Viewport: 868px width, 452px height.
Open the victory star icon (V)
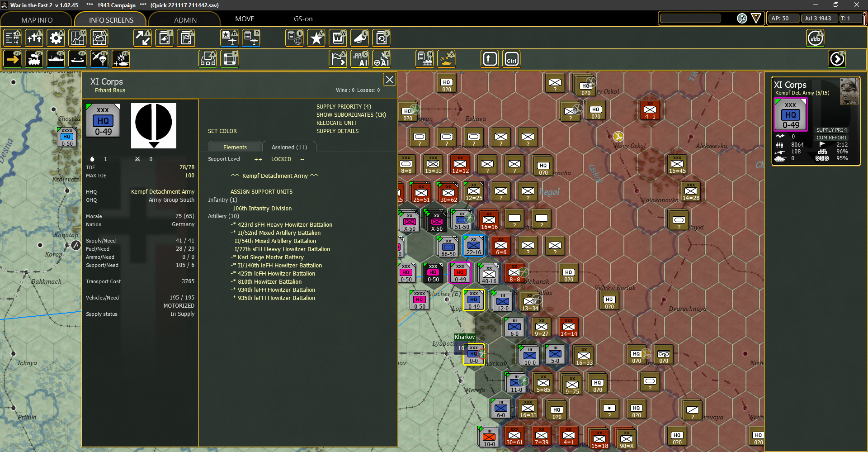(x=316, y=38)
